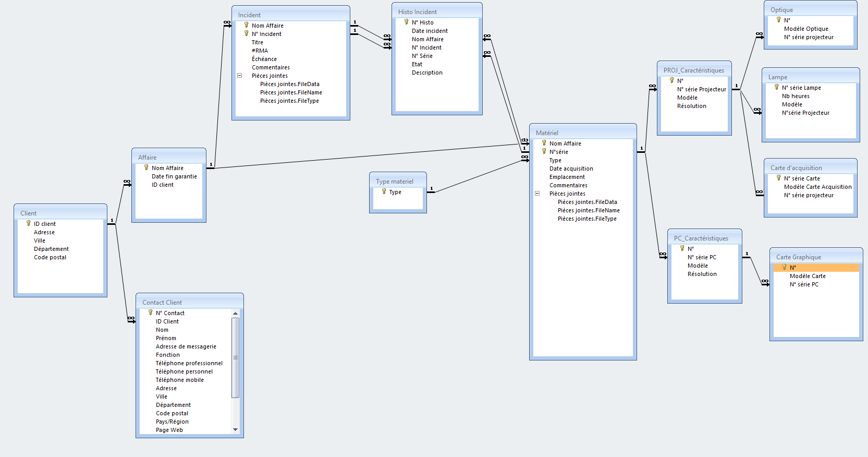Select the Histo Incident table header
Viewport: 868px width, 457px height.
tap(437, 11)
